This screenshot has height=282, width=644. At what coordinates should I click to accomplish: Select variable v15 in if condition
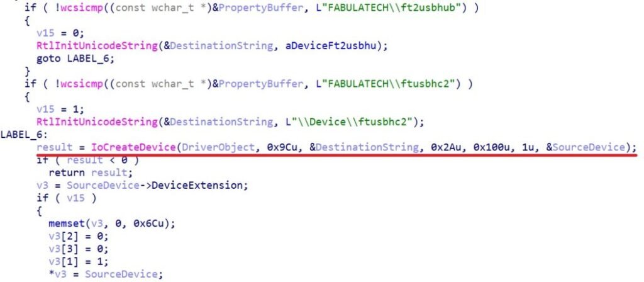click(x=75, y=198)
